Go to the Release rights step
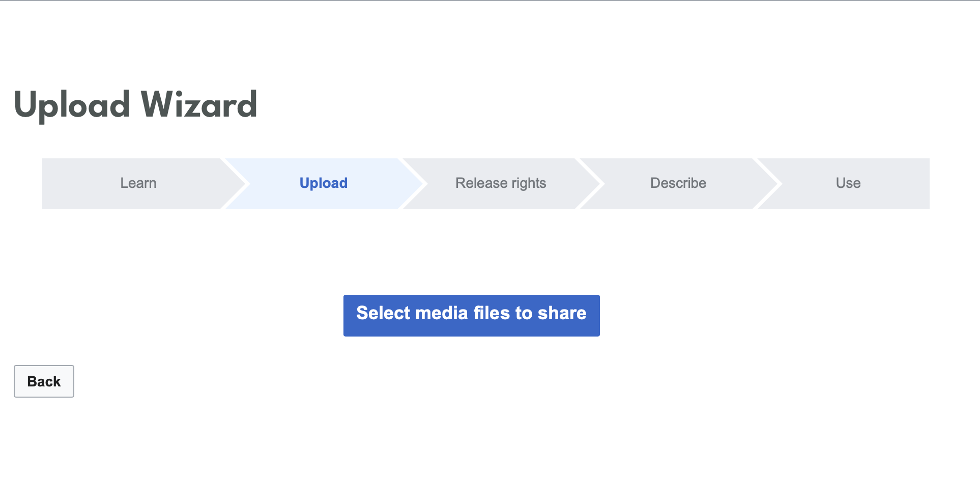Viewport: 980px width, 502px height. click(x=500, y=183)
